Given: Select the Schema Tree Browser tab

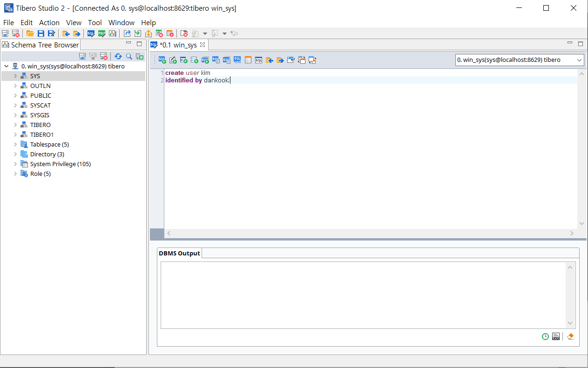Looking at the screenshot, I should tap(41, 45).
